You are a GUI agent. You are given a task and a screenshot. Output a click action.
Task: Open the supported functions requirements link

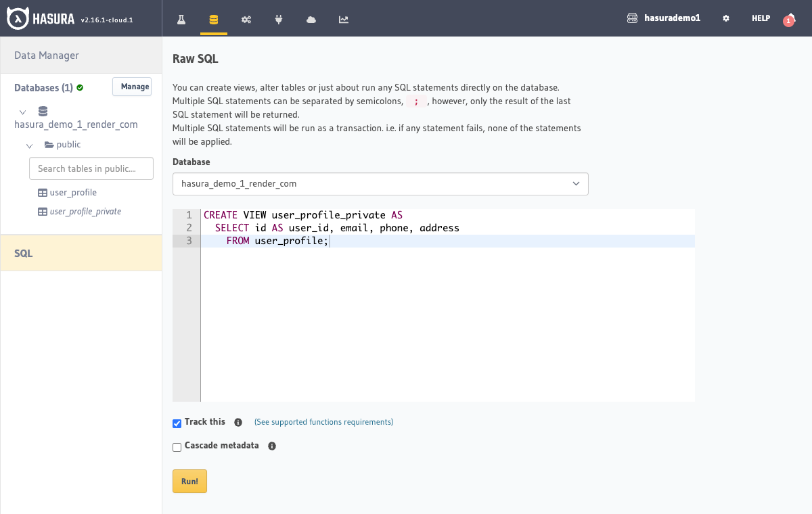tap(323, 422)
